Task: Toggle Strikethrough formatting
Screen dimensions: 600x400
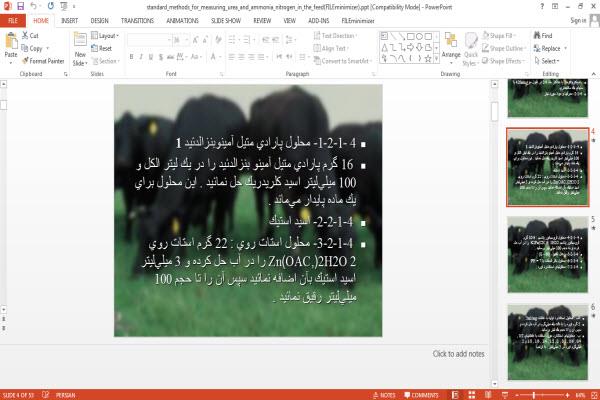Action: (x=170, y=57)
